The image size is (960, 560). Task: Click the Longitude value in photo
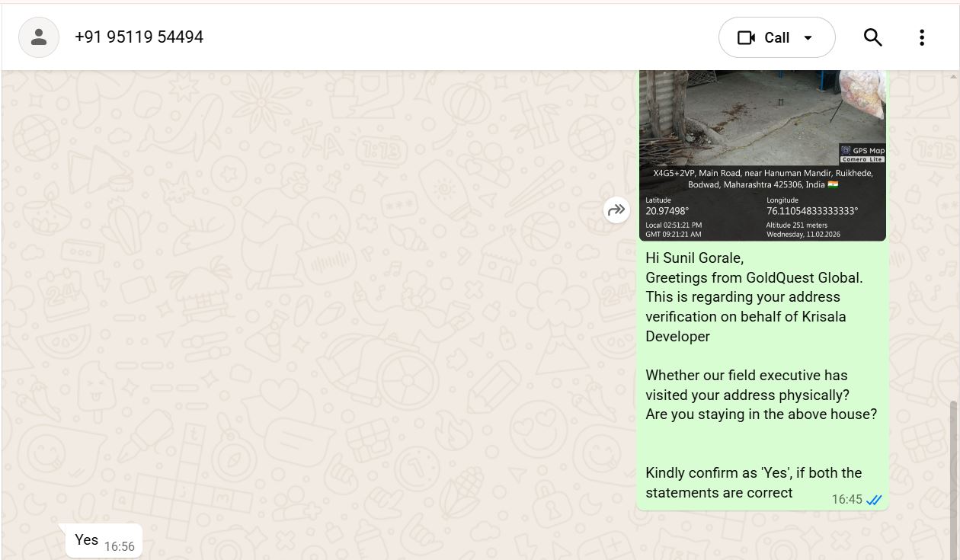coord(811,211)
